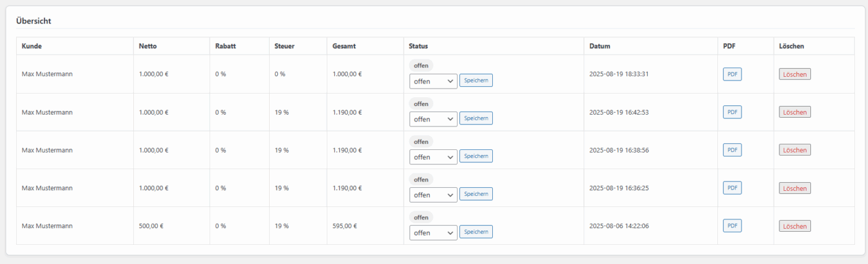Screen dimensions: 868x264
Task: Remove the entry dated 2025-08-19 16:38:56
Action: coord(795,150)
